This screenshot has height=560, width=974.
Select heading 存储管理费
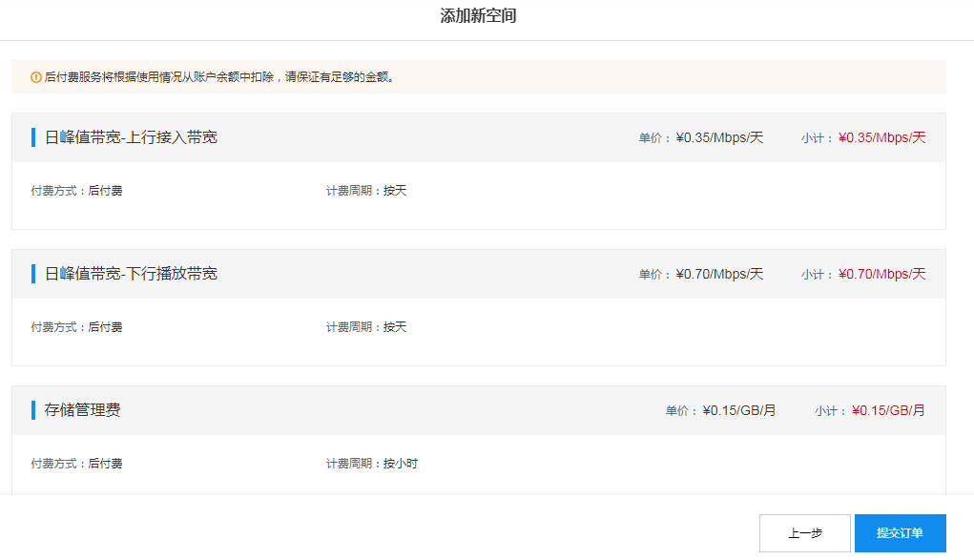(x=83, y=410)
